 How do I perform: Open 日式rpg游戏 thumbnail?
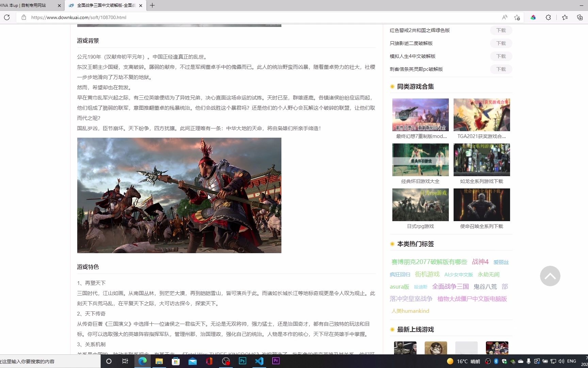click(x=420, y=205)
